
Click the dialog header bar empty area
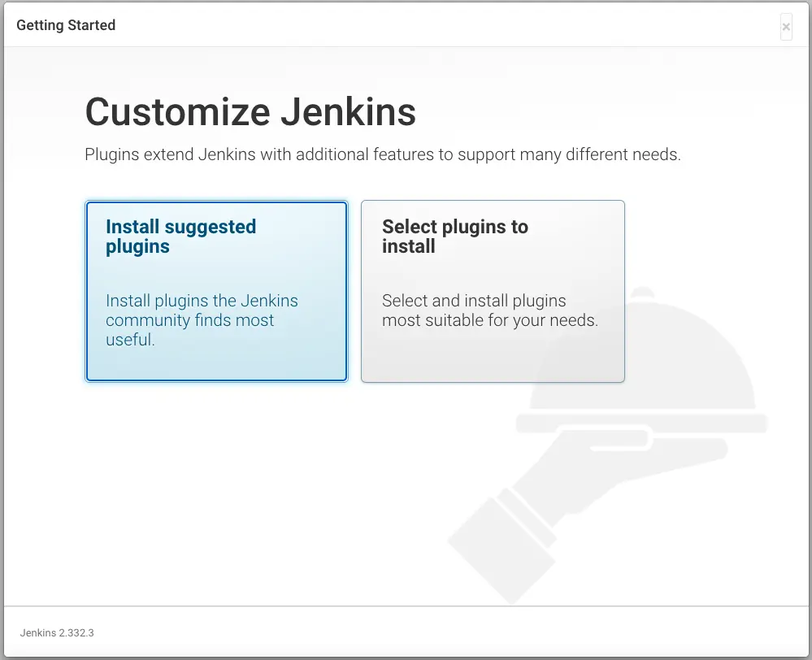point(447,25)
